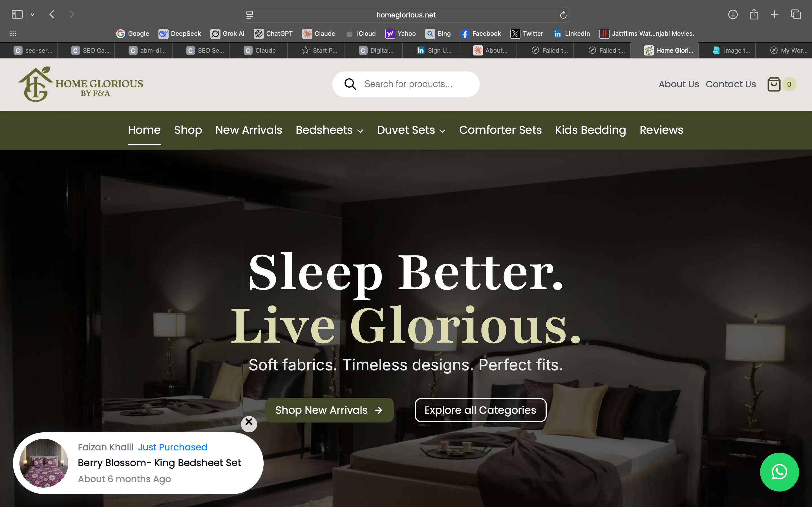Click Explore all Categories button
Viewport: 812px width, 507px height.
[480, 410]
